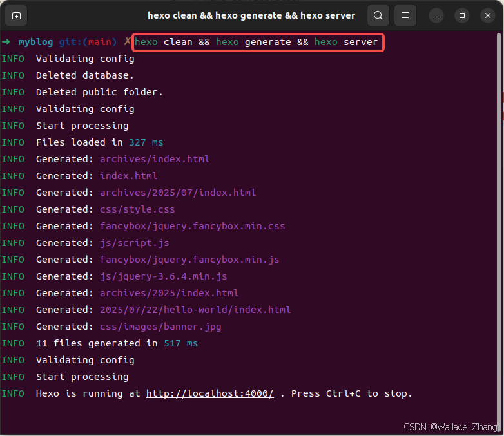Click 'Press Ctrl+C to stop.' text
The width and height of the screenshot is (504, 436).
(351, 393)
